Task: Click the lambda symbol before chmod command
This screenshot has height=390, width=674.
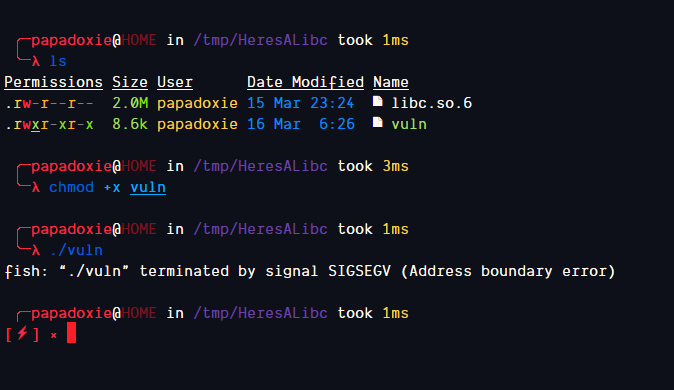Action: tap(36, 187)
